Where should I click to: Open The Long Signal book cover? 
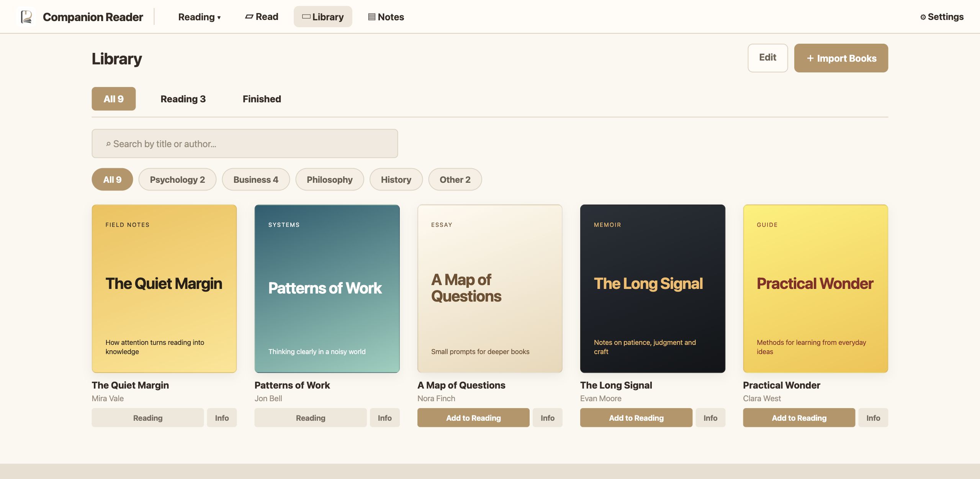(653, 289)
